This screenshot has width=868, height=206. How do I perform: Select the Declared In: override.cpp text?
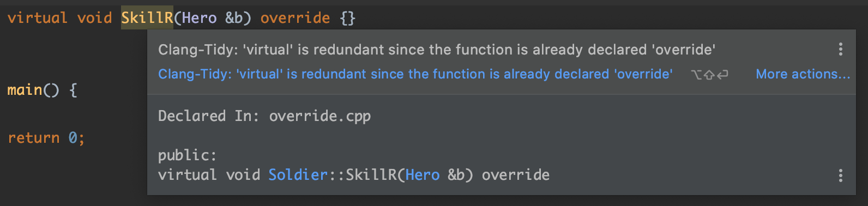[x=264, y=116]
